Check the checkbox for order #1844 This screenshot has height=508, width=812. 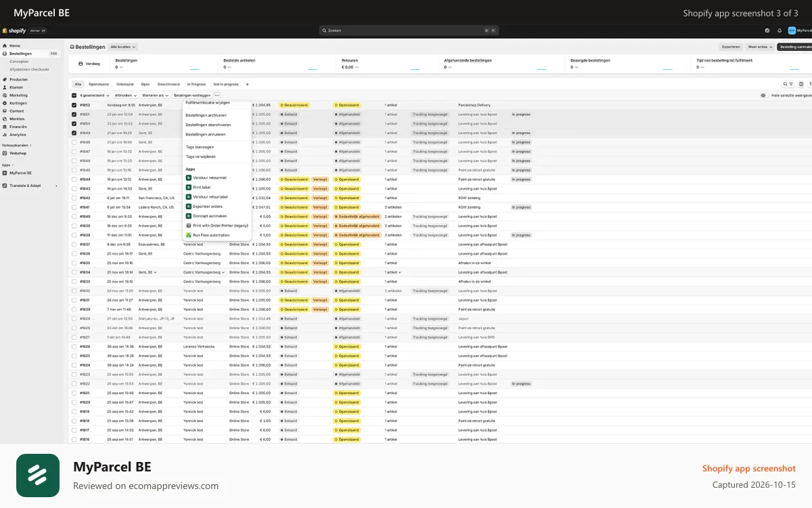point(74,179)
